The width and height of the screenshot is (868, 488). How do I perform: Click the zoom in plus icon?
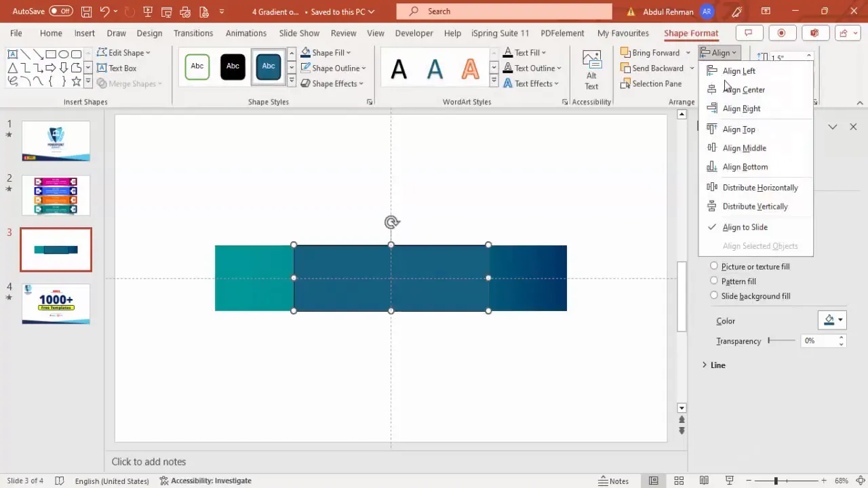(823, 481)
